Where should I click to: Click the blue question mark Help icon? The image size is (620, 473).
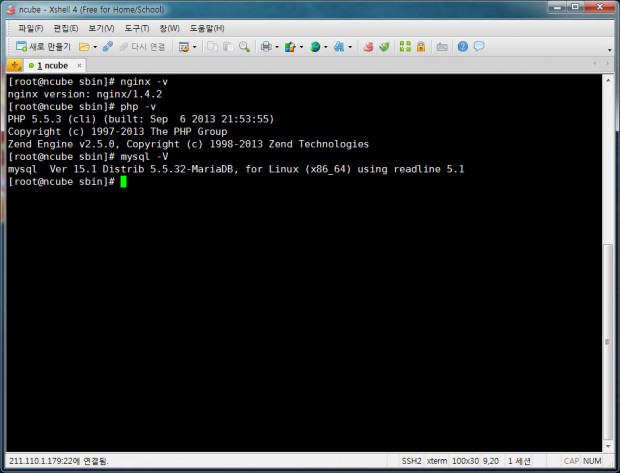[463, 47]
